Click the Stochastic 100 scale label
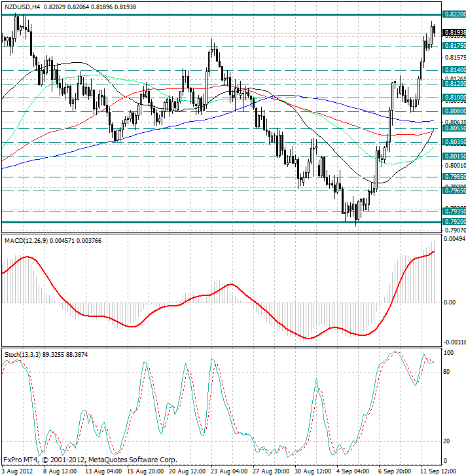The height and width of the screenshot is (476, 466). 449,353
